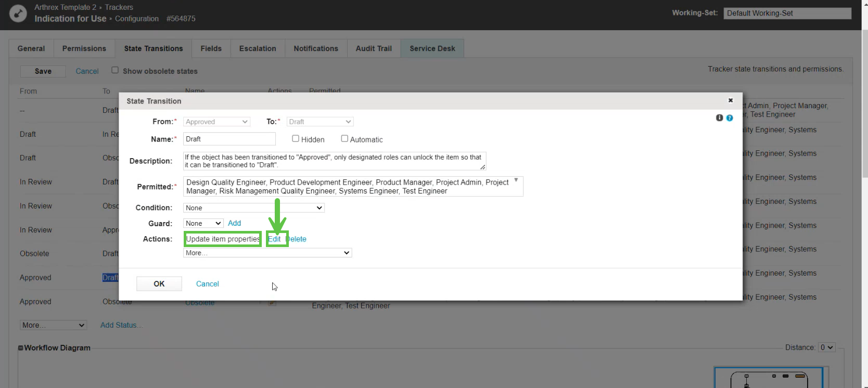
Task: Toggle Show obsolete states checkbox
Action: (115, 70)
